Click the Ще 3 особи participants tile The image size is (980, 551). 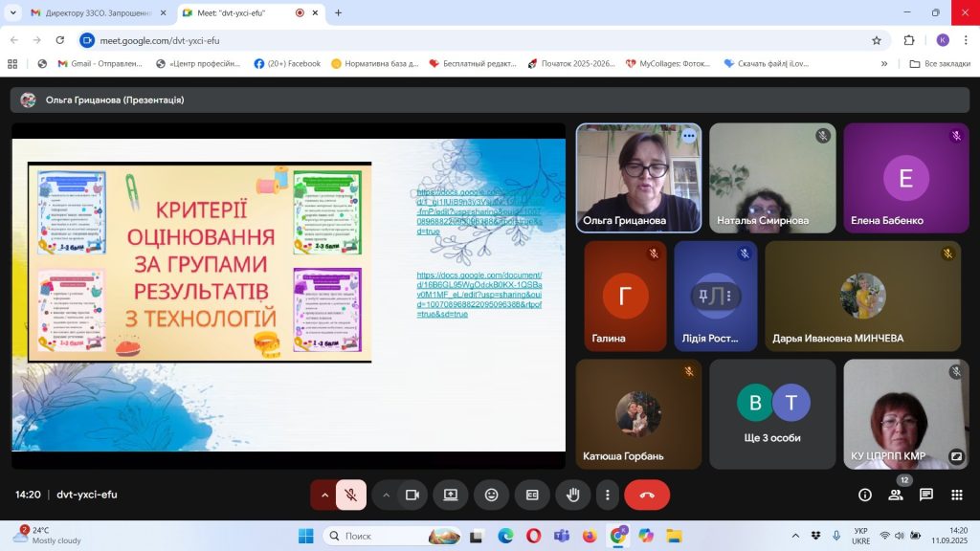coord(772,413)
